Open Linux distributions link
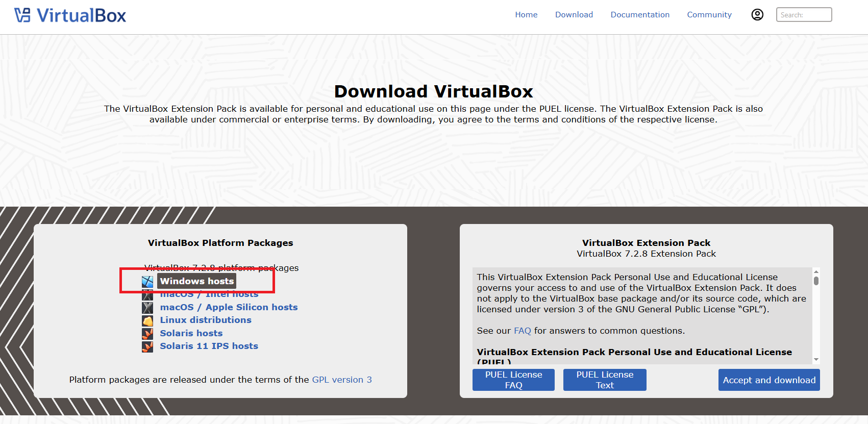This screenshot has height=424, width=868. click(206, 320)
